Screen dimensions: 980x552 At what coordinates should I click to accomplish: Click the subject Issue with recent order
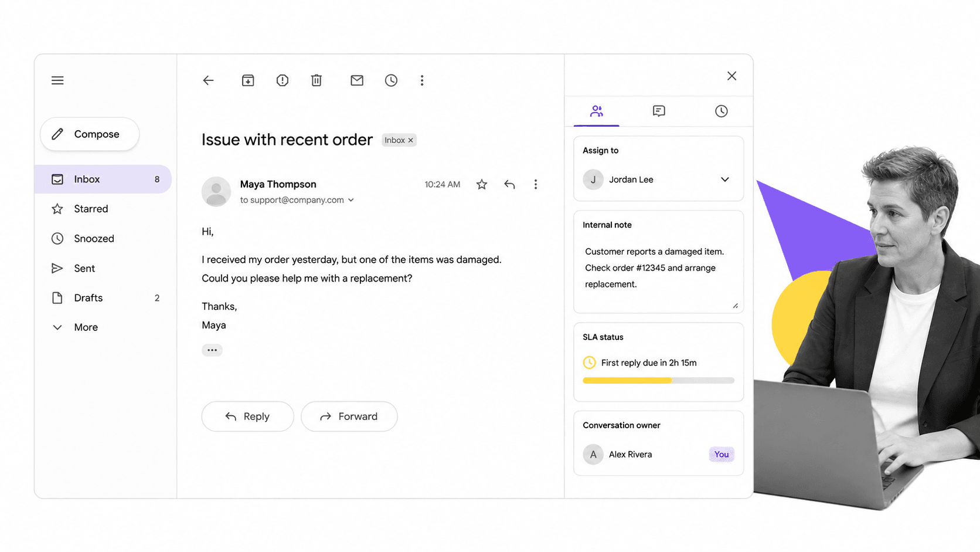[287, 140]
